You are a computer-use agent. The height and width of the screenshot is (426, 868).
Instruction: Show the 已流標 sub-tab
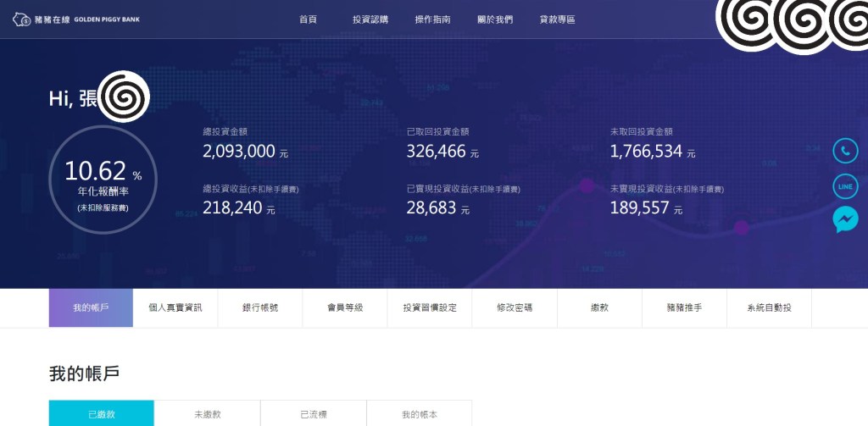(314, 414)
